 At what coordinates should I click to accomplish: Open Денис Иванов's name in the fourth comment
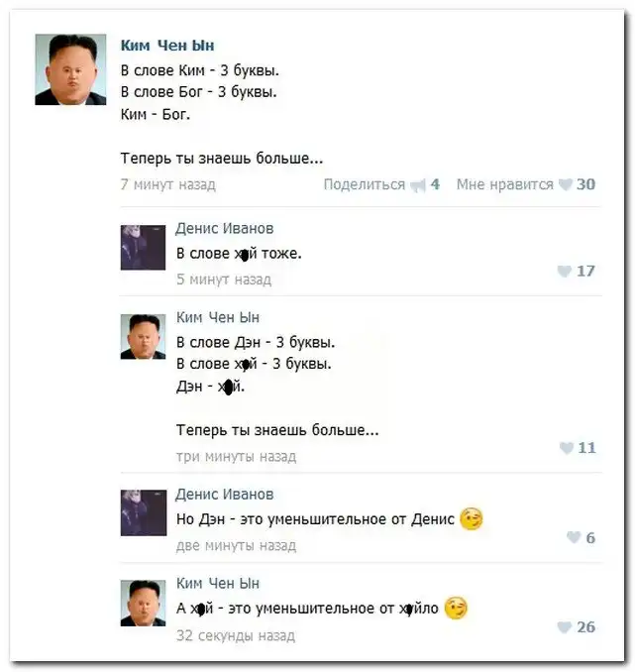(225, 495)
